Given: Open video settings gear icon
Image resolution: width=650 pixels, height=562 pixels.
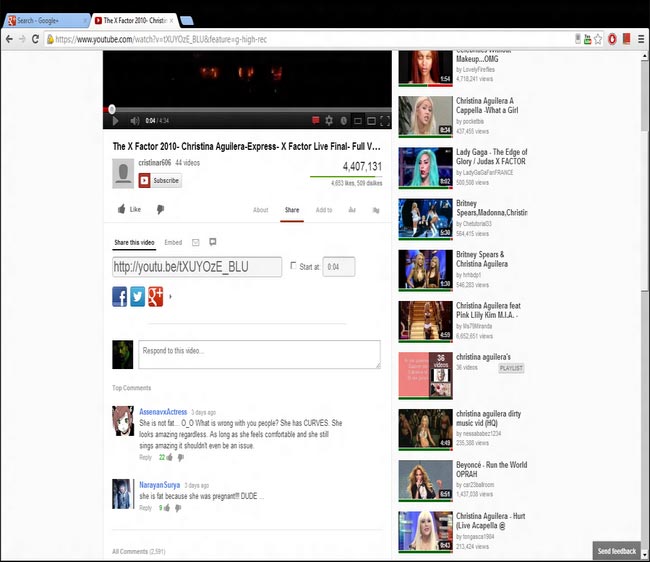Looking at the screenshot, I should pos(329,121).
